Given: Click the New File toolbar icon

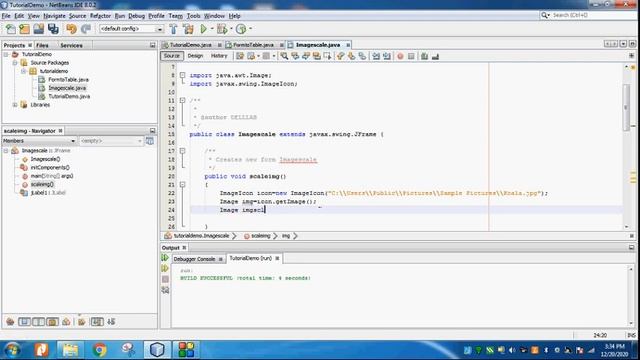Looking at the screenshot, I should [11, 29].
